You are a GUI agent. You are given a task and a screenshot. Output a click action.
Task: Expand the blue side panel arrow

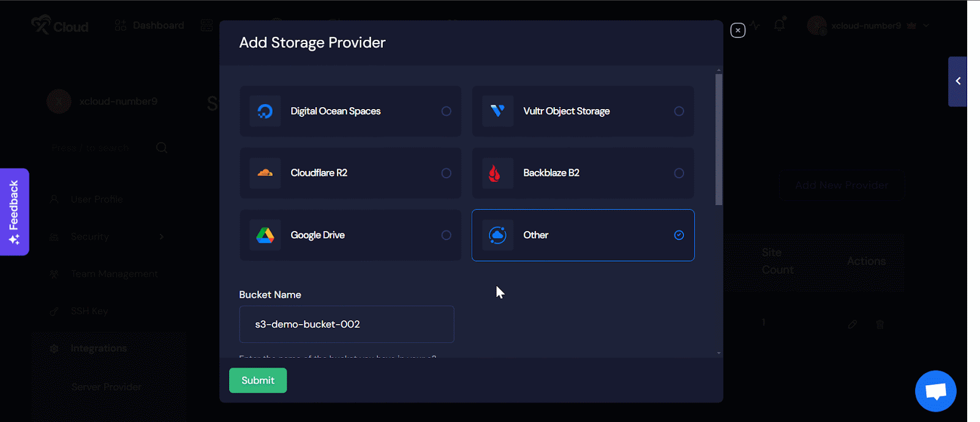click(x=958, y=81)
